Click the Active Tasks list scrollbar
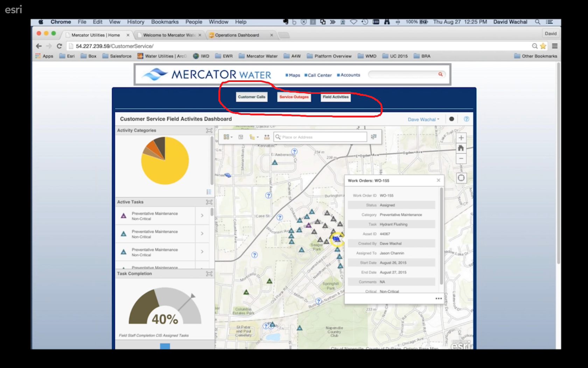 (x=212, y=212)
